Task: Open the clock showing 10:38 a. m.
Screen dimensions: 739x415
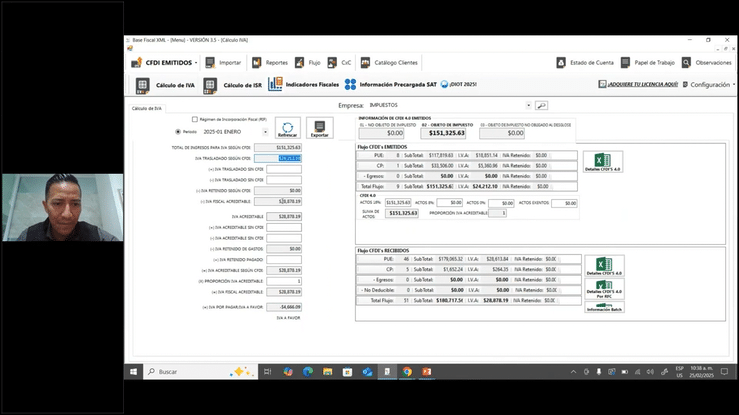Action: [x=702, y=372]
